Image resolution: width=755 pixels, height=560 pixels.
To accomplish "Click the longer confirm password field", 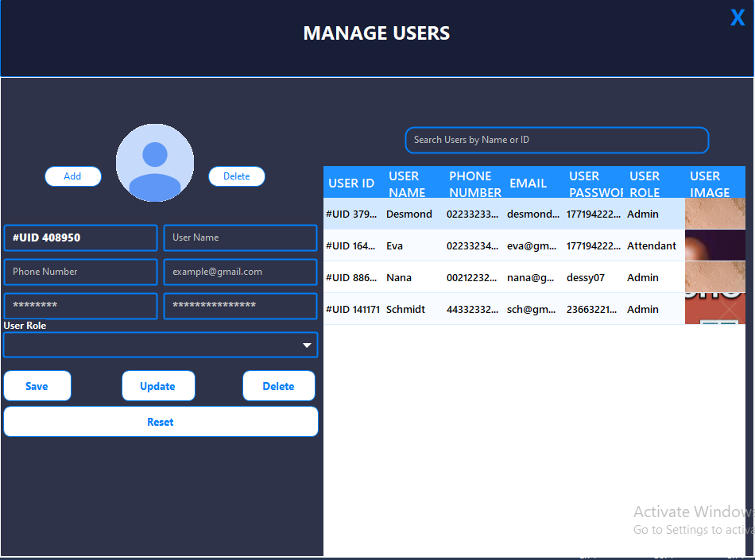I will pos(240,306).
